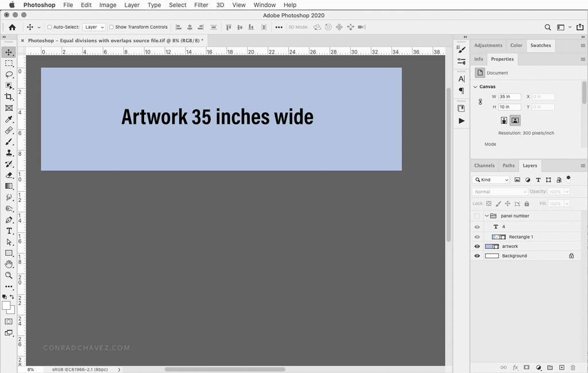The height and width of the screenshot is (373, 588).
Task: Delete layer with the trash icon
Action: [573, 367]
